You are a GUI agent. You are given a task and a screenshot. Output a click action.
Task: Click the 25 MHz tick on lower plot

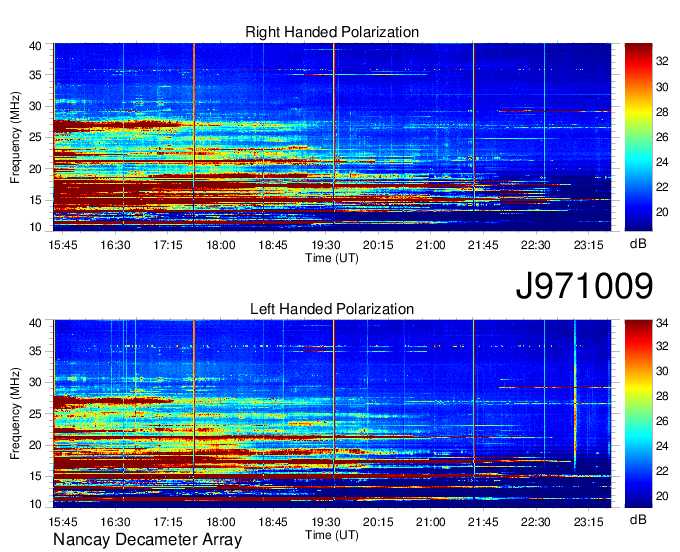[x=35, y=414]
